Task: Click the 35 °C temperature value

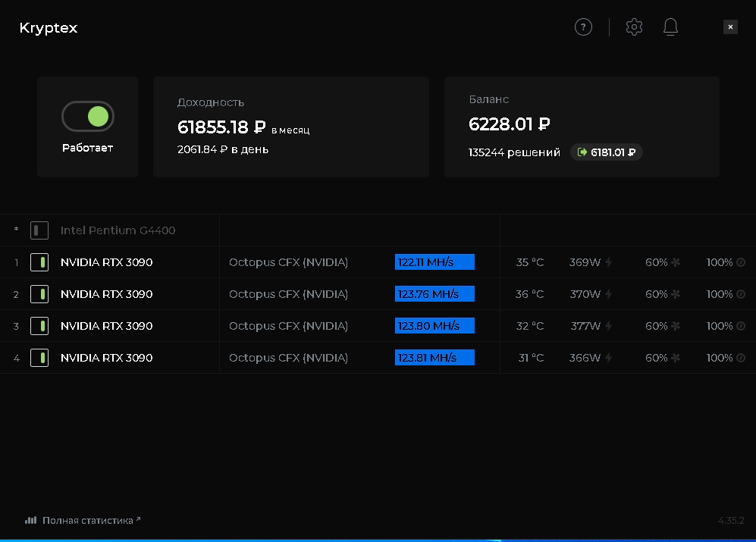Action: click(530, 262)
